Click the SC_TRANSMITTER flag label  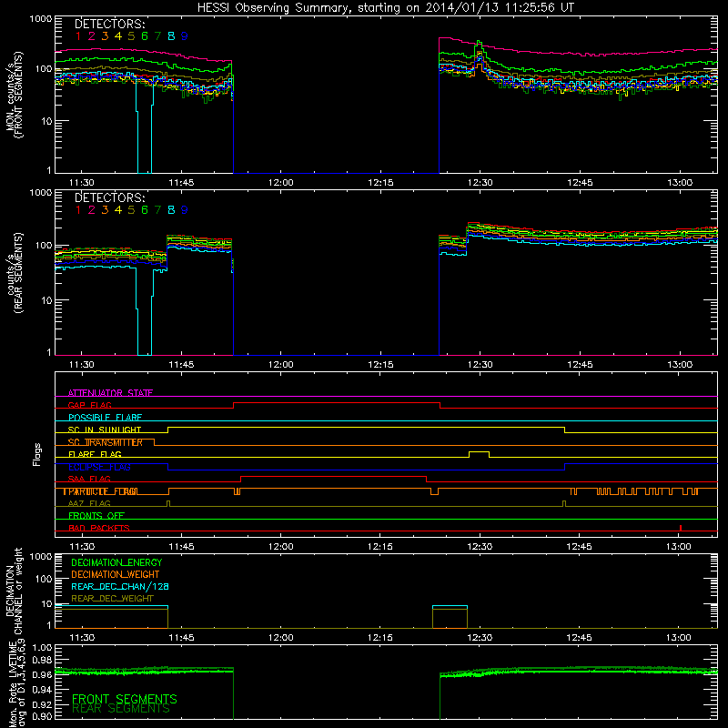[106, 442]
